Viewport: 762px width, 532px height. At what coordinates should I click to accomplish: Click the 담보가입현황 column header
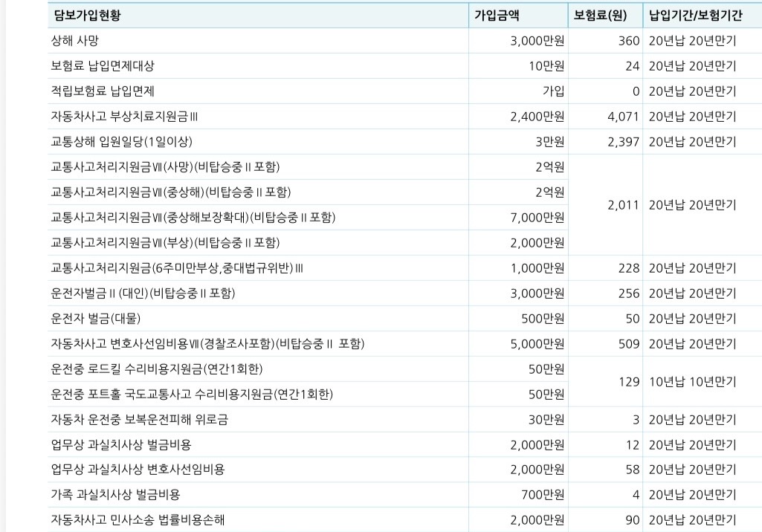click(88, 16)
